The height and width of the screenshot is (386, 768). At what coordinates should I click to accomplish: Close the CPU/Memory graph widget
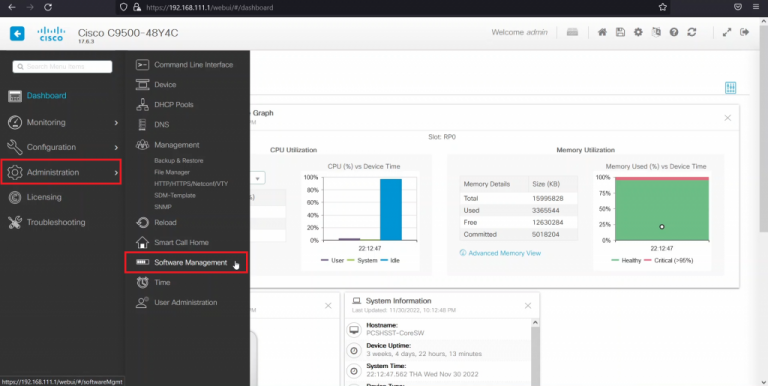[728, 118]
